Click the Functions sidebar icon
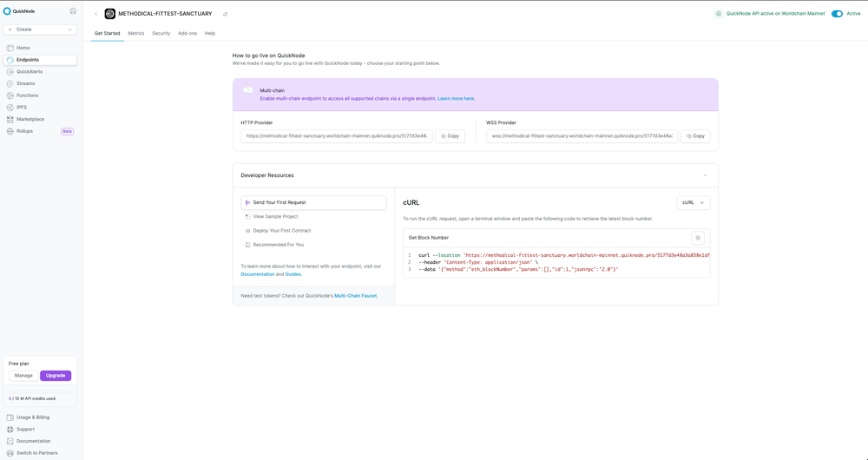Screen dimensions: 868x460 [x=10, y=95]
